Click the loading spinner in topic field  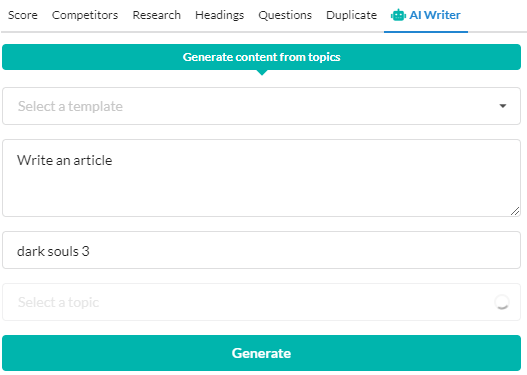(x=502, y=302)
